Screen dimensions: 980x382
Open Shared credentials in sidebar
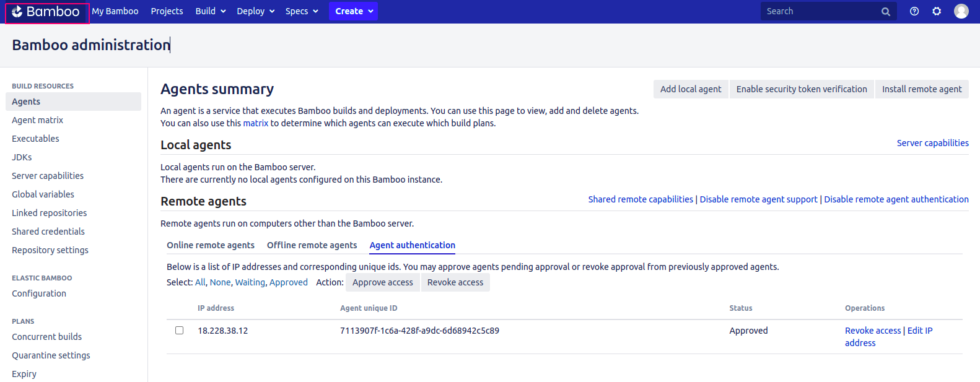[x=48, y=232]
